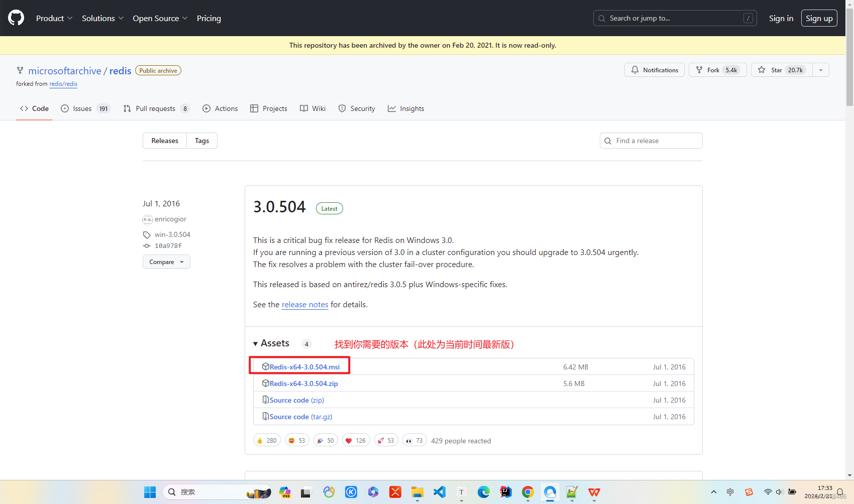Star the repository
The width and height of the screenshot is (854, 504).
[x=782, y=70]
